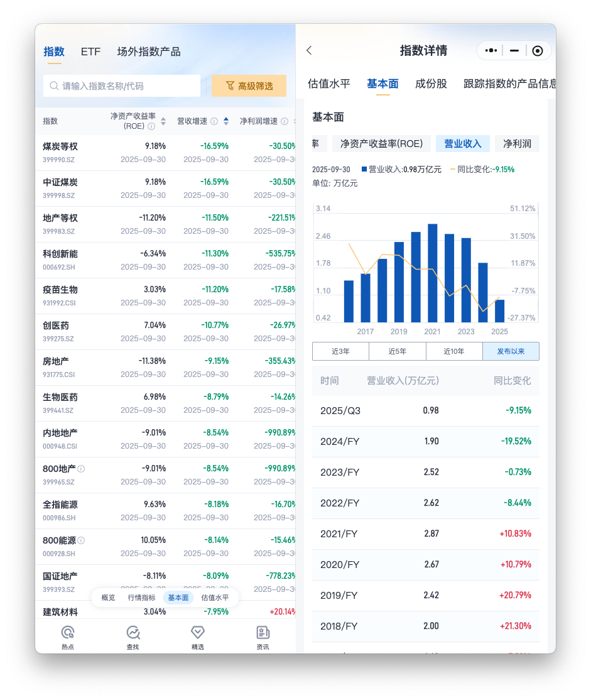591x700 pixels.
Task: Select the 近5年 time range
Action: click(398, 351)
